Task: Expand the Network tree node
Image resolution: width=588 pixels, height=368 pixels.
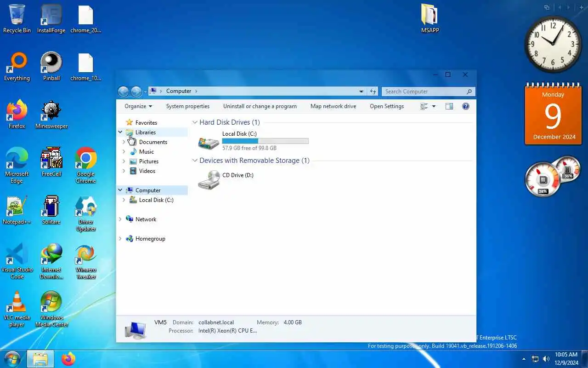Action: (120, 219)
